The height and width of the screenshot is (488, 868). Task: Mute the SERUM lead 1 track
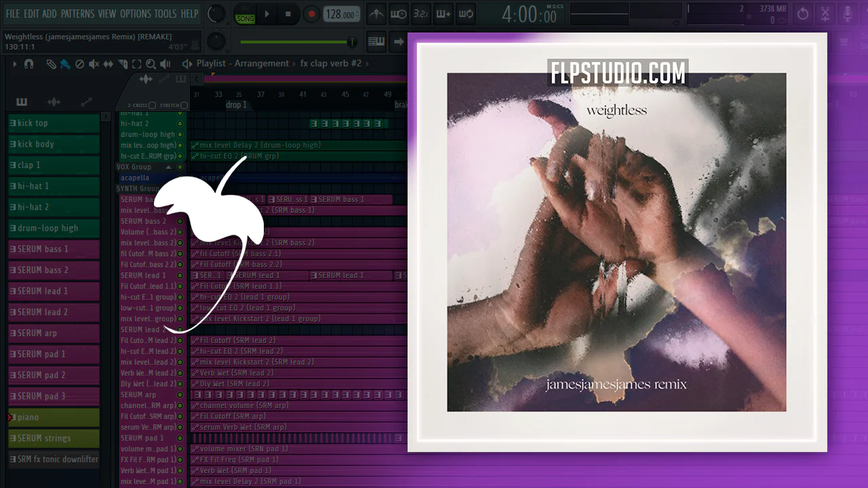(x=180, y=275)
